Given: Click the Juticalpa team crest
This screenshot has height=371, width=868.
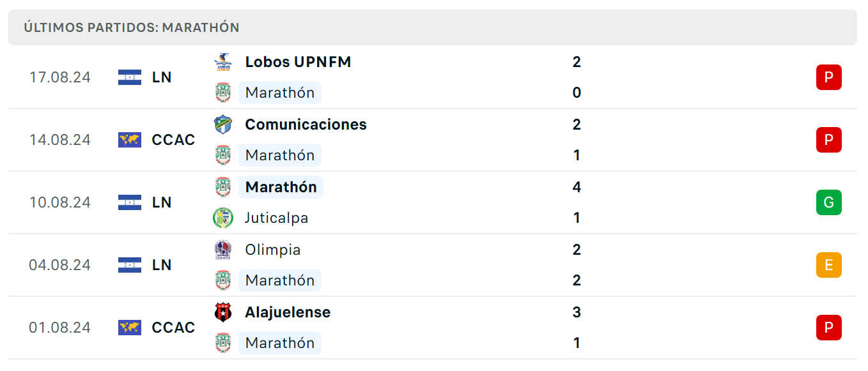Looking at the screenshot, I should pyautogui.click(x=223, y=218).
